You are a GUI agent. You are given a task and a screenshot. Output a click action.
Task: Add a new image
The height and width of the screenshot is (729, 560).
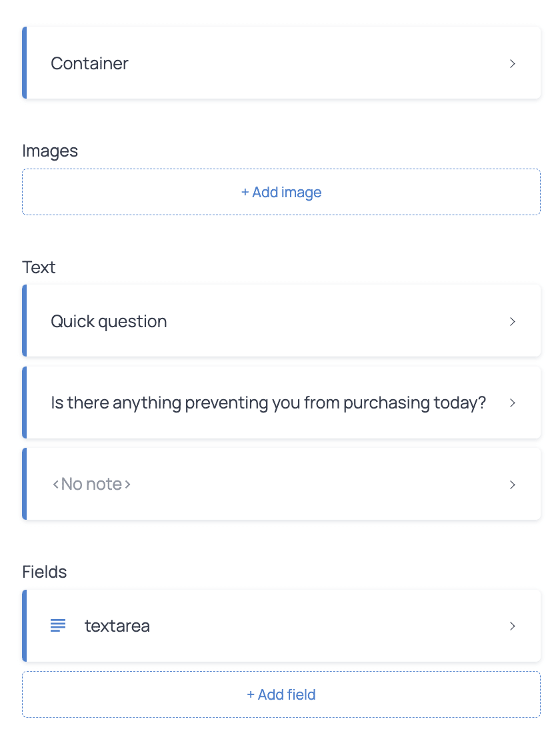[x=281, y=192]
